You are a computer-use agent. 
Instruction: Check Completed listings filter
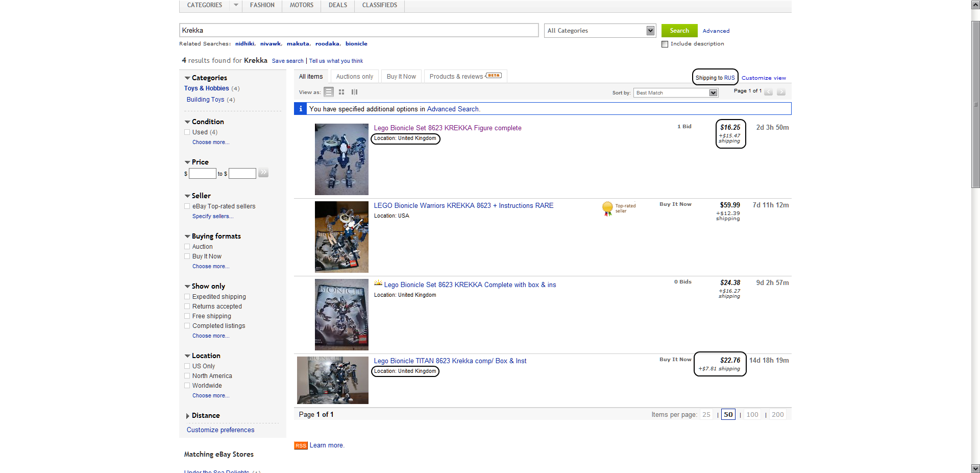(x=187, y=326)
